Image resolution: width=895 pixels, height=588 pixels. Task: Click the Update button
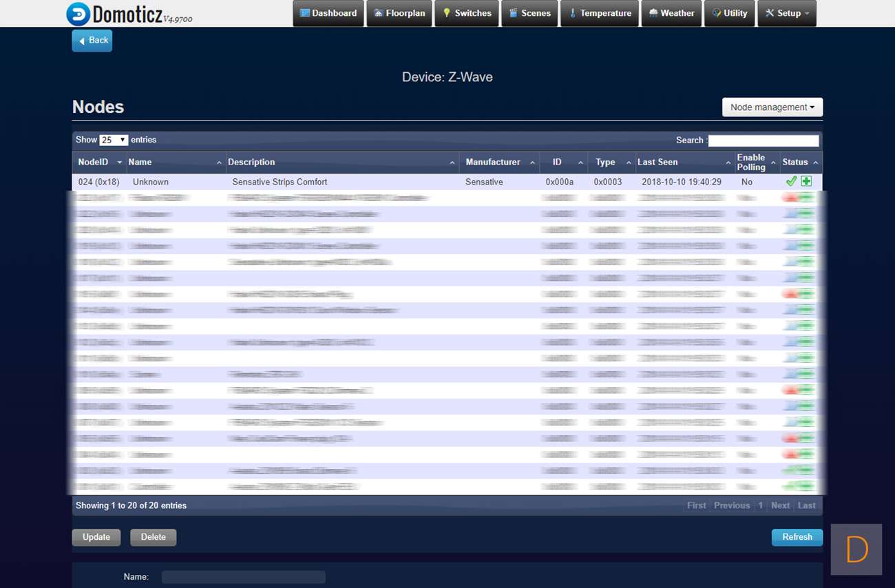click(x=96, y=537)
